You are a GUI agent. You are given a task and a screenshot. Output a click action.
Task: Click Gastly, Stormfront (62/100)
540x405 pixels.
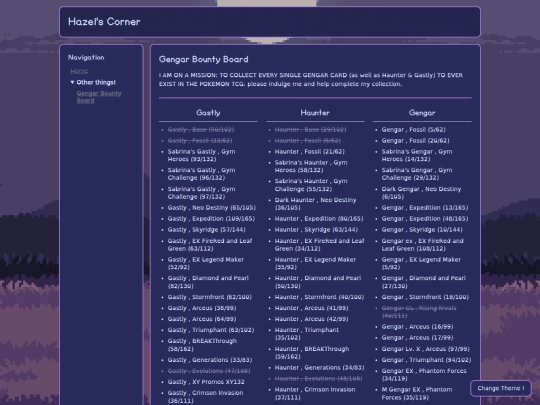[x=209, y=297]
